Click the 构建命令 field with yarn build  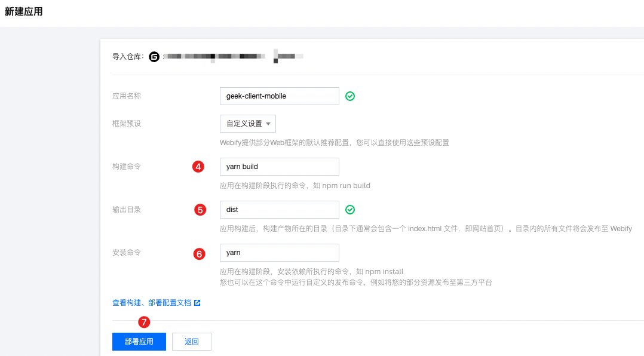[x=279, y=167]
